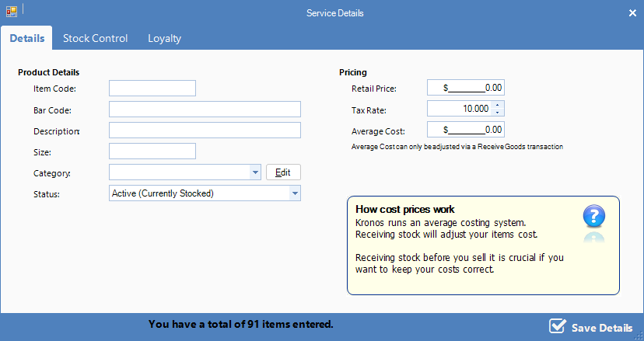The height and width of the screenshot is (341, 644).
Task: Click the blue question mark help icon
Action: click(x=594, y=217)
